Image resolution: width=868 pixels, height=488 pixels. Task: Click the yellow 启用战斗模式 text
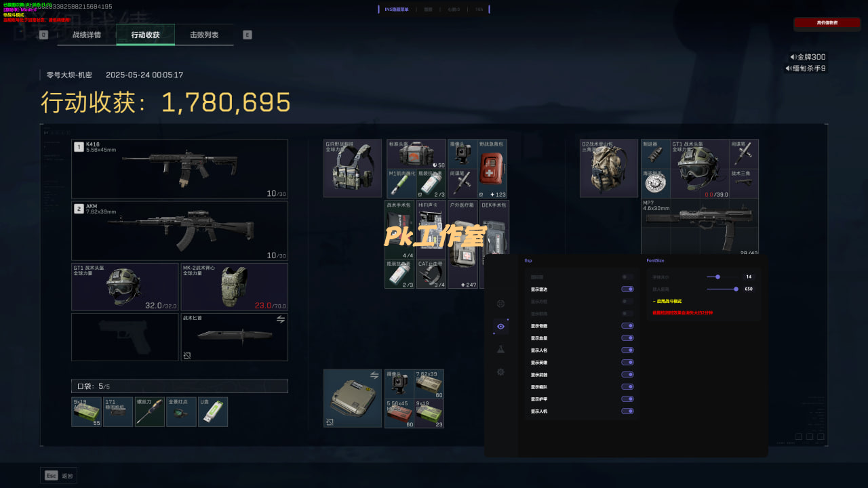coord(667,301)
